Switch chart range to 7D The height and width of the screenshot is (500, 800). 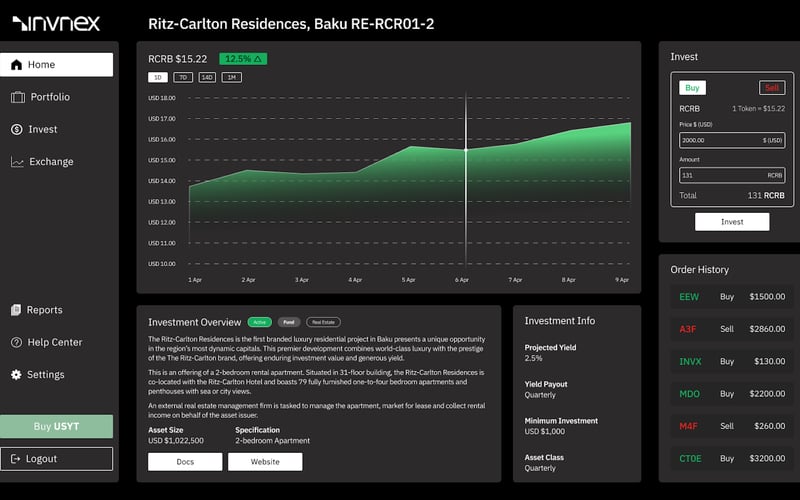pos(183,78)
